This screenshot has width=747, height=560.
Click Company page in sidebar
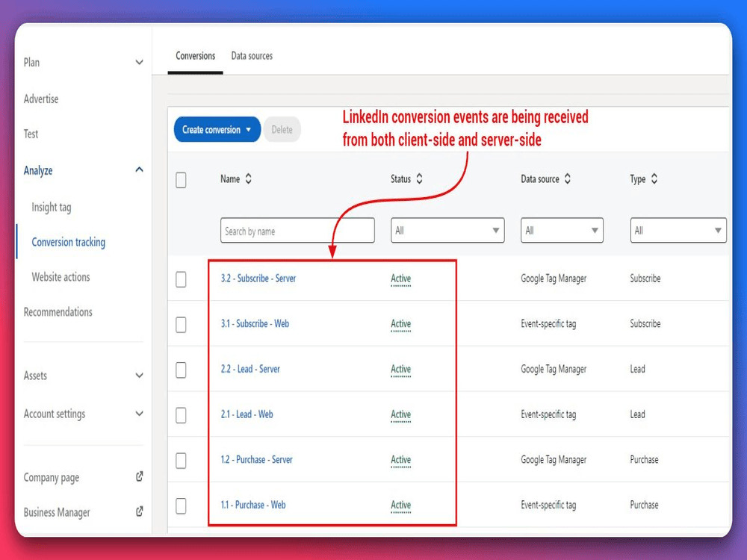52,477
